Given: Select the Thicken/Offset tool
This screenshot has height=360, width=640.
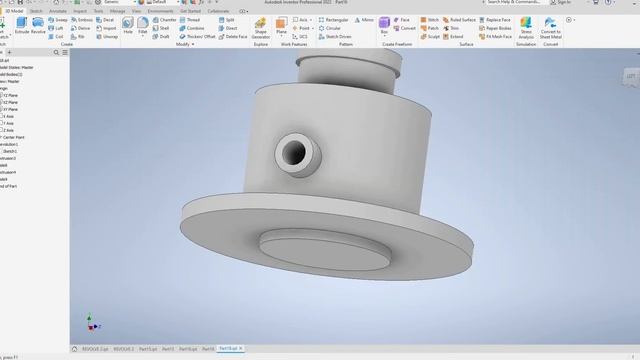Looking at the screenshot, I should 198,37.
